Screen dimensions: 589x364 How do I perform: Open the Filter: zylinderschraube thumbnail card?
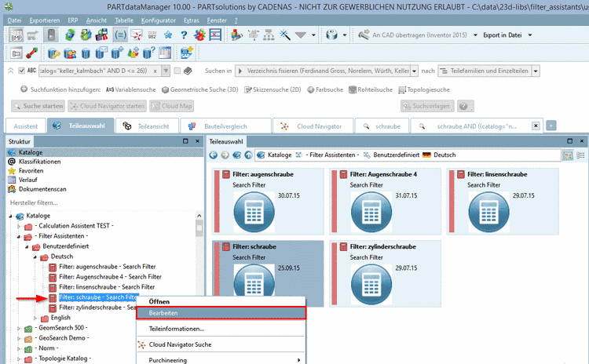(x=385, y=274)
